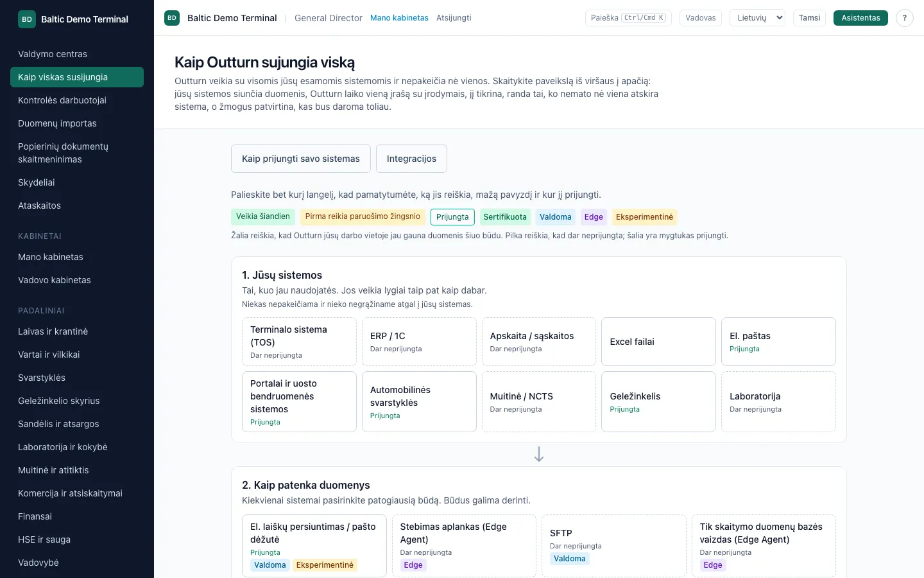Screen dimensions: 924x578
Task: Open Kontrolės darbuotojai in sidebar
Action: coord(77,100)
